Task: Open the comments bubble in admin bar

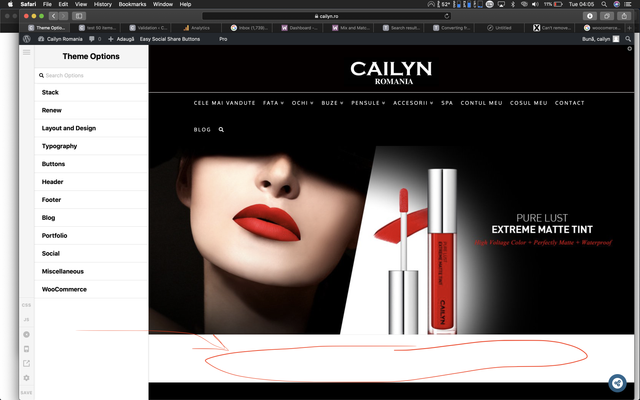Action: coord(92,39)
